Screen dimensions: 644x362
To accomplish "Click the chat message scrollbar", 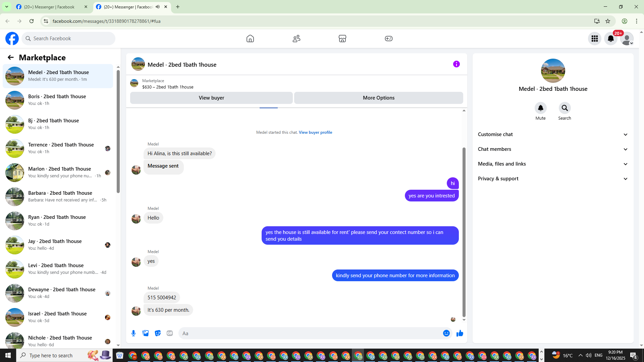I will [x=464, y=232].
